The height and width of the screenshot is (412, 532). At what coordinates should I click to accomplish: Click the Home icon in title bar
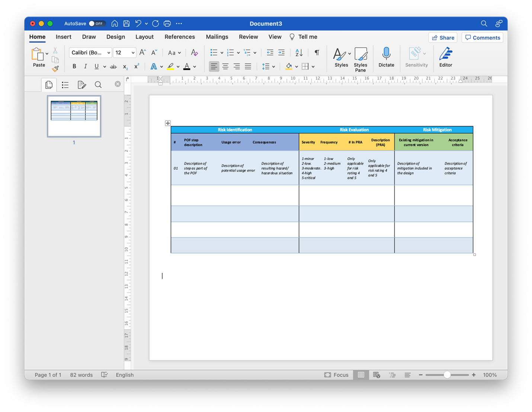(115, 23)
